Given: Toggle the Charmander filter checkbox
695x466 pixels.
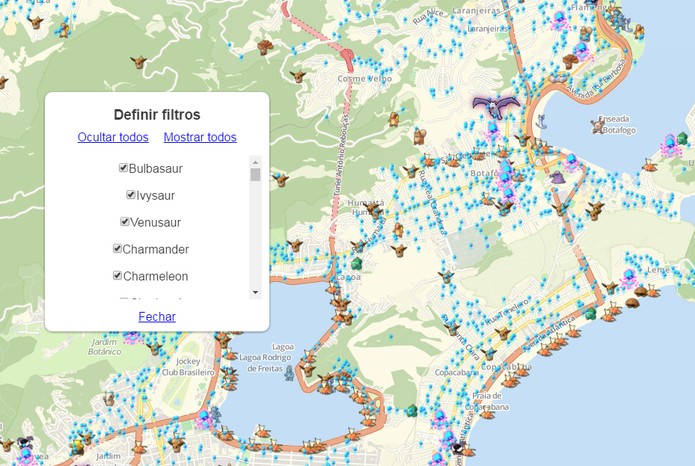Looking at the screenshot, I should coord(117,249).
